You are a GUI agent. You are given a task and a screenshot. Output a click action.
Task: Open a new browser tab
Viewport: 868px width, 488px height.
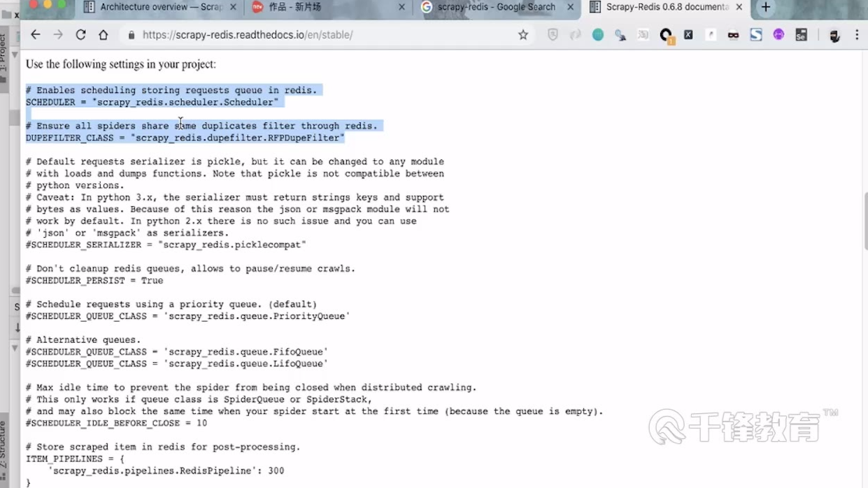(766, 7)
